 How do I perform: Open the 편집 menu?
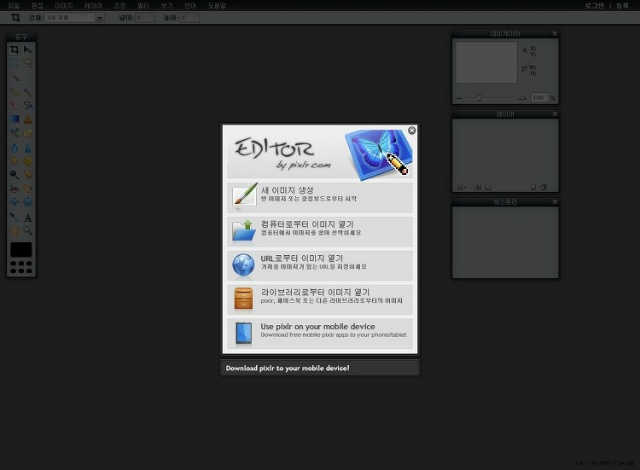tap(37, 6)
